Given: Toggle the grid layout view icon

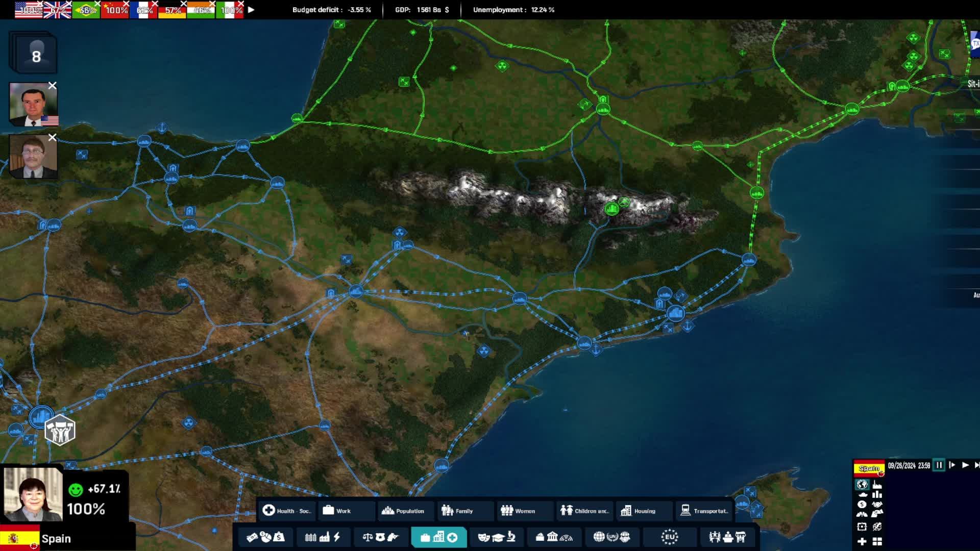Looking at the screenshot, I should coord(877,541).
